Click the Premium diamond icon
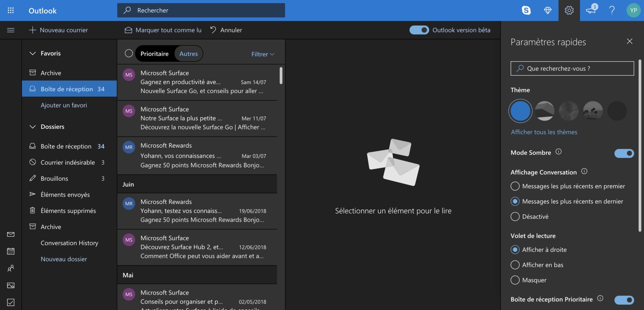This screenshot has height=310, width=644. tap(547, 10)
